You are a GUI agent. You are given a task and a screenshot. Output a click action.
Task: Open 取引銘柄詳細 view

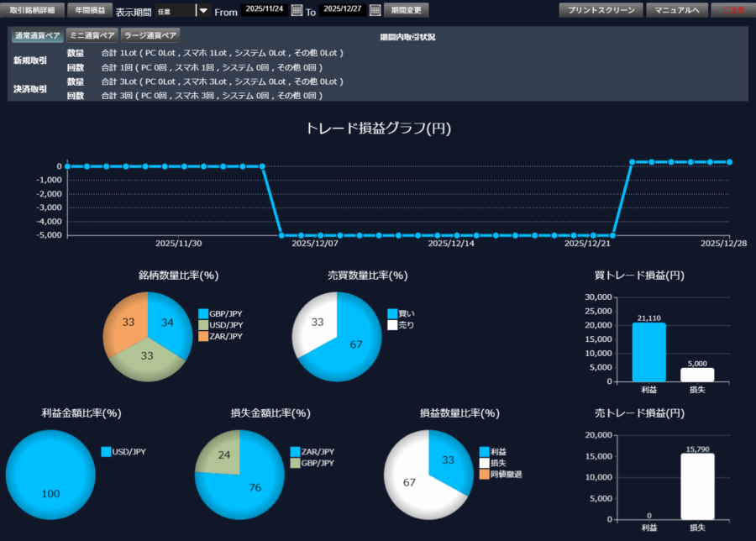(x=32, y=11)
